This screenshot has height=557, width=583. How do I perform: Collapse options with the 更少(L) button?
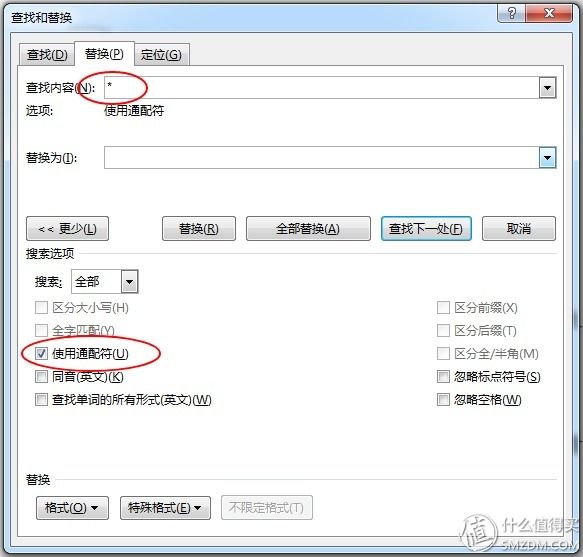point(67,229)
